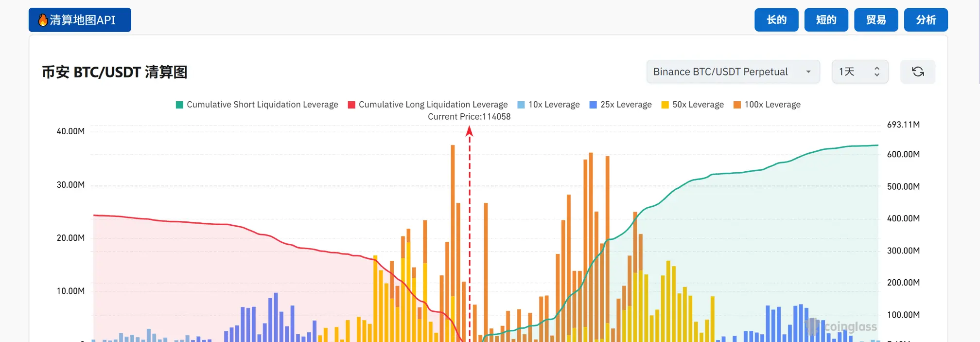Open the 分析 button
980x342 pixels.
(x=926, y=20)
